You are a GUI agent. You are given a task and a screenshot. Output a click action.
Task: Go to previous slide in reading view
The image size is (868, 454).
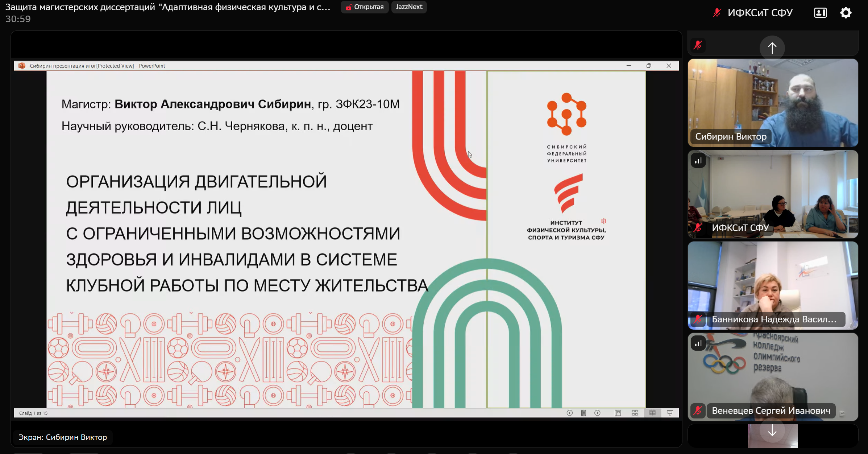click(x=569, y=413)
